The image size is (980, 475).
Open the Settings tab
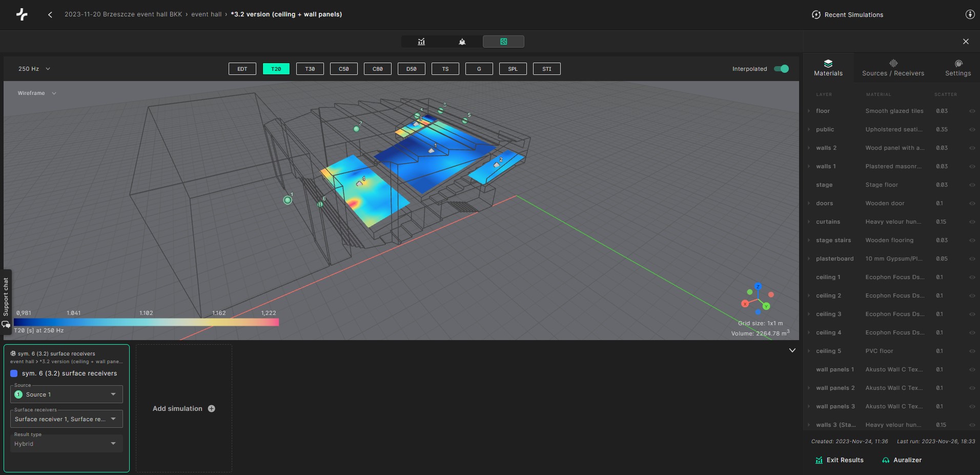pos(958,68)
